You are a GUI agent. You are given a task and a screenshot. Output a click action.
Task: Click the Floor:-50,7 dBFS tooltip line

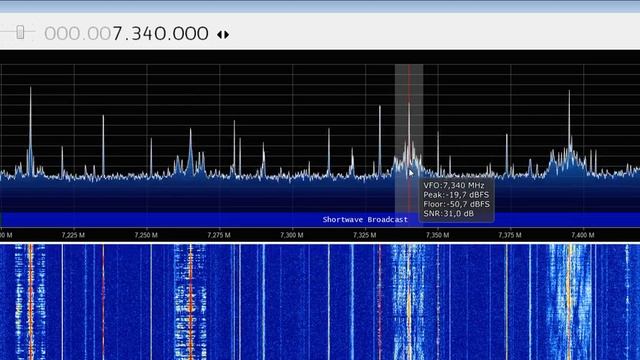click(x=456, y=204)
